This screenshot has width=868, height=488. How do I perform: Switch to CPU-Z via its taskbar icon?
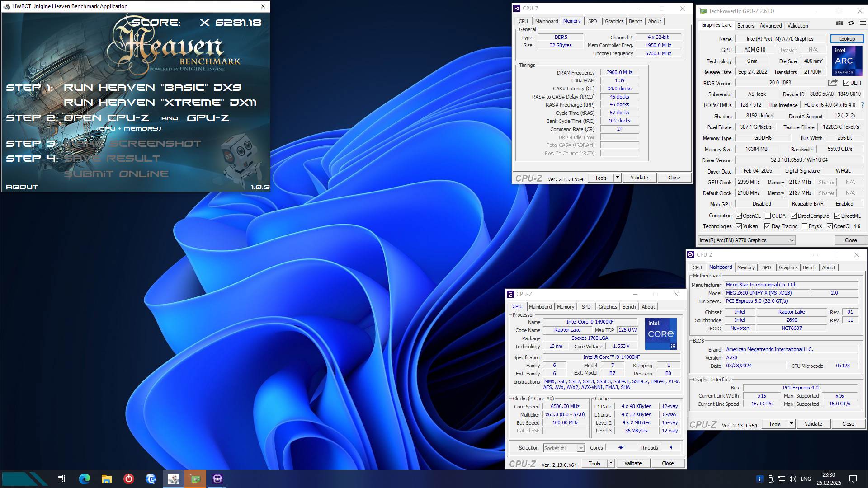point(217,479)
